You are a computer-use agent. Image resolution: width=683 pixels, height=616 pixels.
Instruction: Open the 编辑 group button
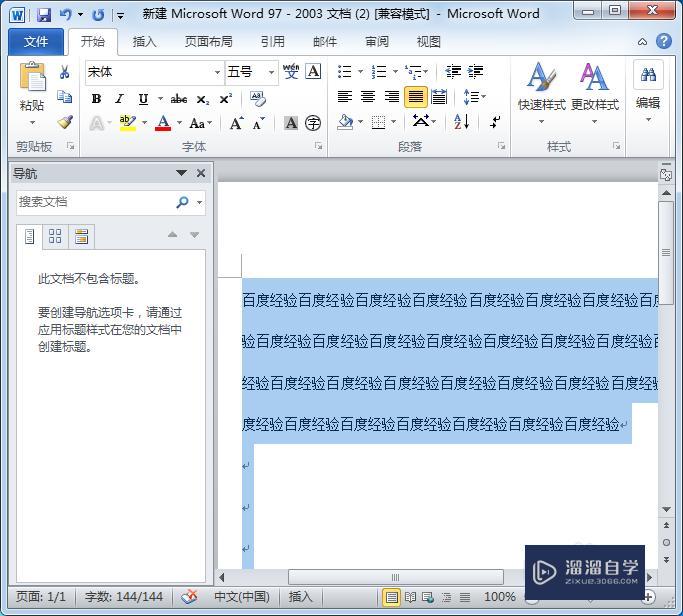coord(648,92)
